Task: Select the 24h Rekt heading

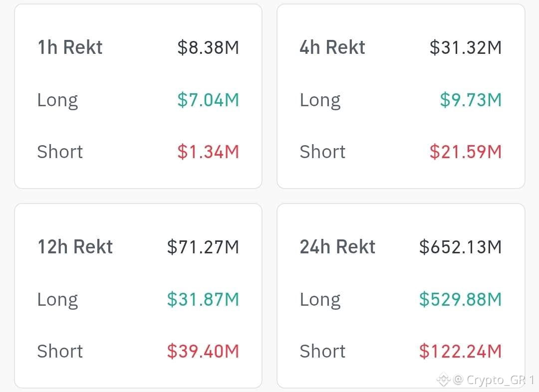Action: click(x=337, y=247)
